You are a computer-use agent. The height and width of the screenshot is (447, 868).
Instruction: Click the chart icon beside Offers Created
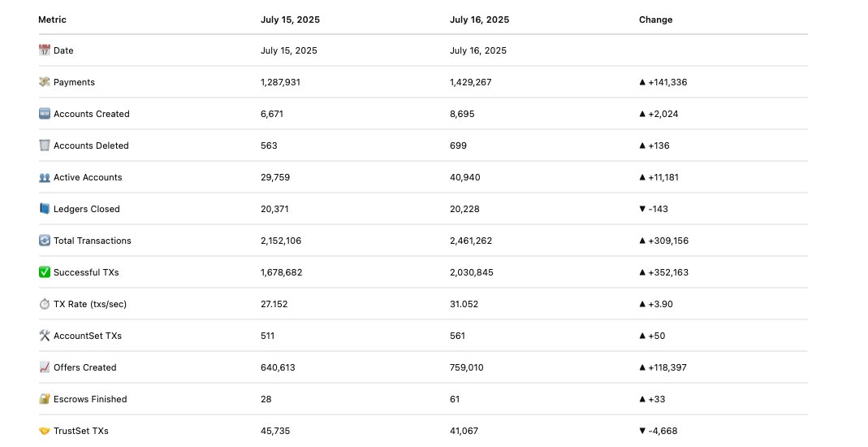(45, 367)
